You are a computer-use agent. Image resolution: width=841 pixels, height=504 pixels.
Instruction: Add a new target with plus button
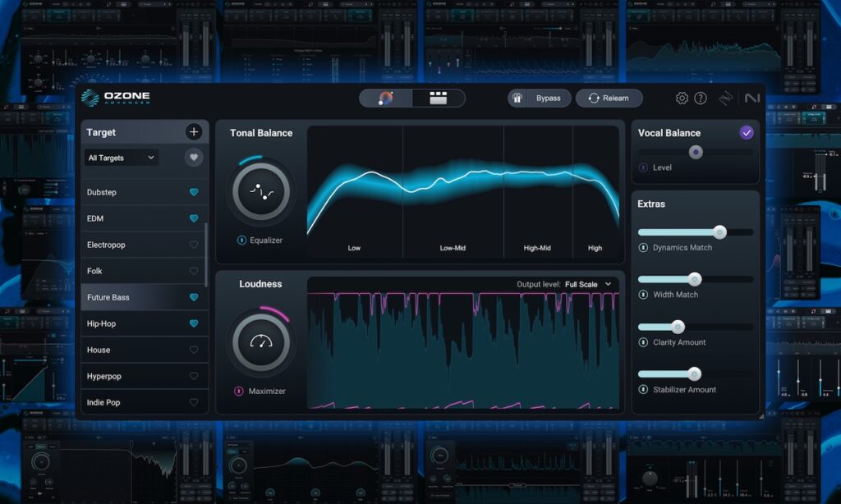[194, 132]
